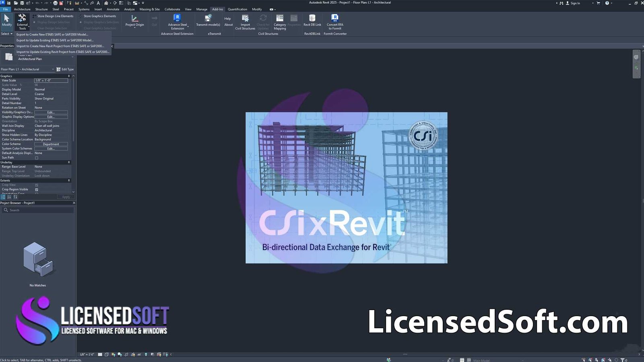This screenshot has width=644, height=362.
Task: Open the Select panel dropdown
Action: pos(7,34)
